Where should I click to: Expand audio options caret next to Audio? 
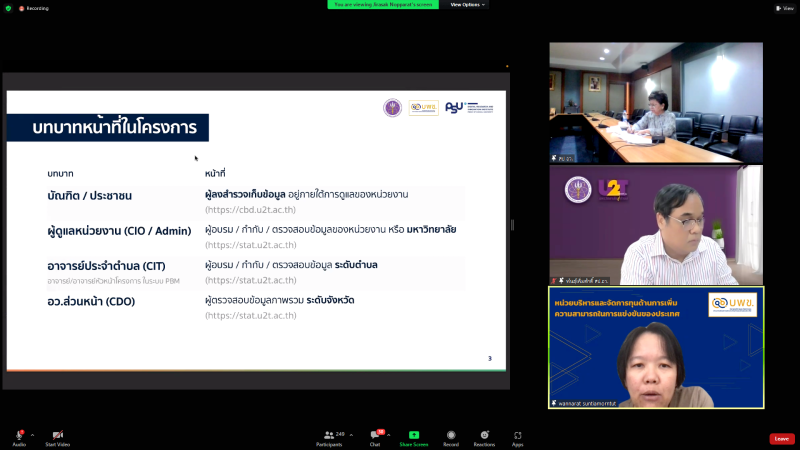[33, 435]
